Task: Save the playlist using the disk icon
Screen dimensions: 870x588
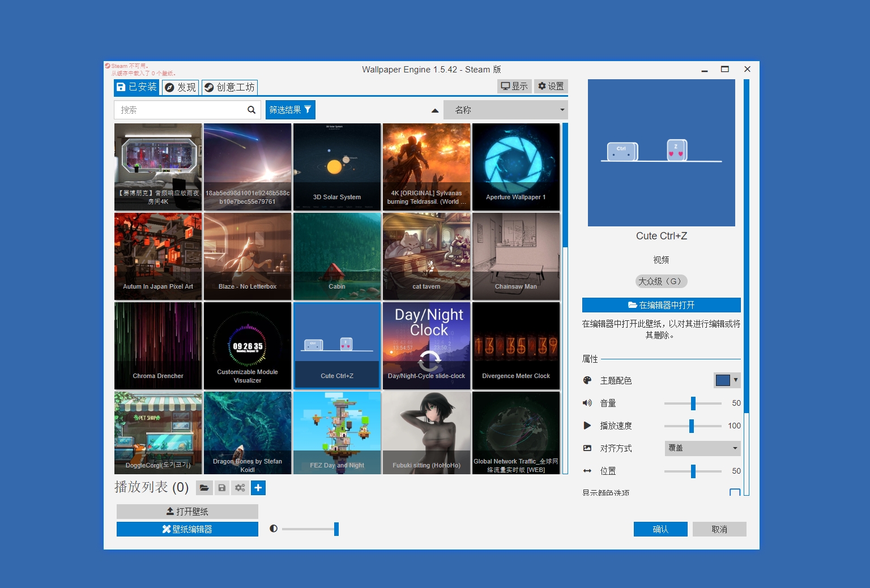Action: coord(222,487)
